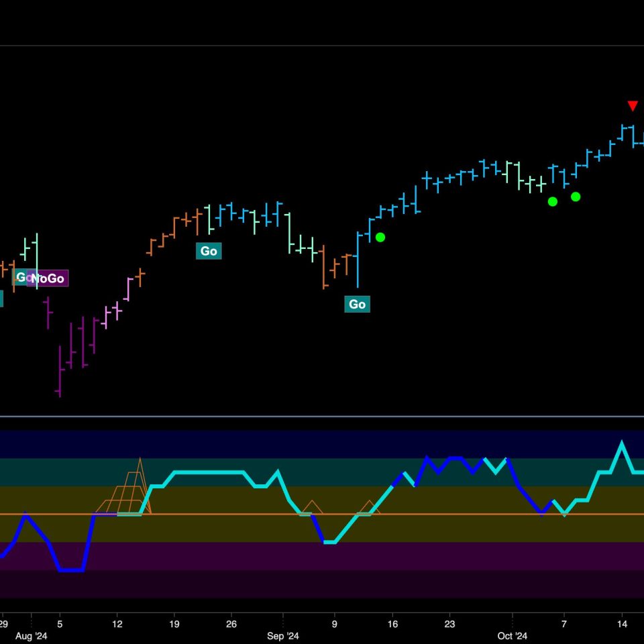Viewport: 644px width, 644px height.
Task: Click the purple NoGo label
Action: click(48, 278)
